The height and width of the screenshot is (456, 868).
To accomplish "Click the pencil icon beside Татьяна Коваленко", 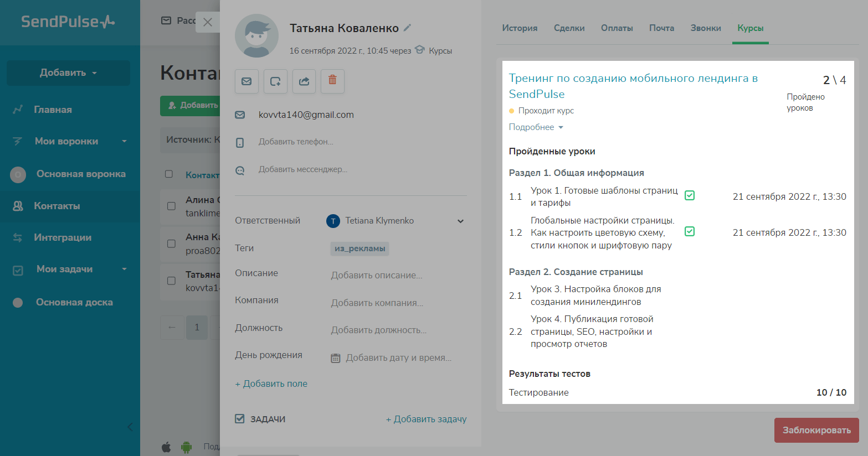I will tap(408, 28).
